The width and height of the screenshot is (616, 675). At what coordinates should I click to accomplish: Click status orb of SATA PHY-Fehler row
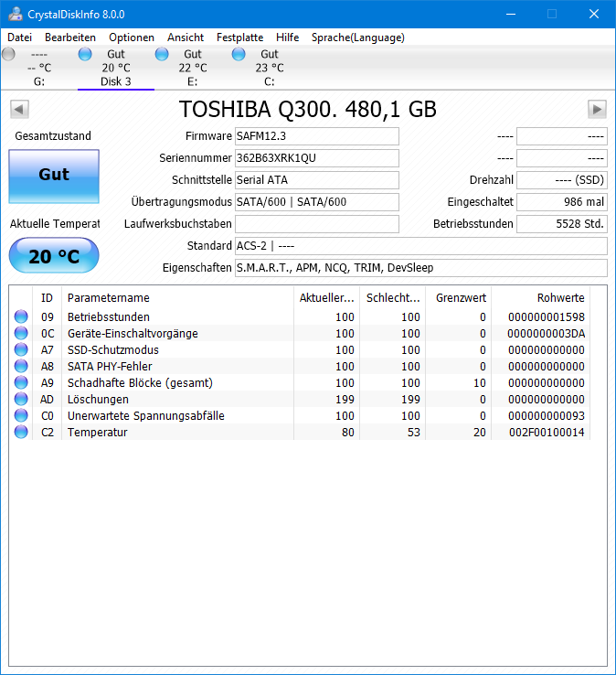[x=21, y=367]
